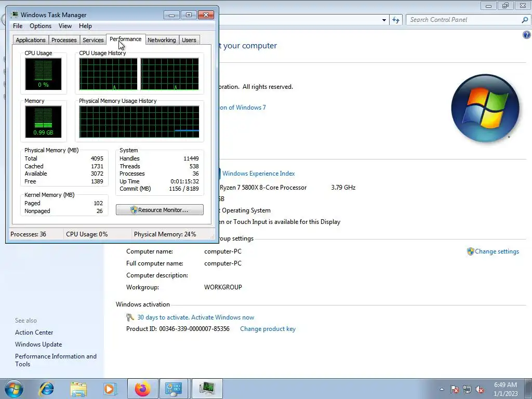
Task: Switch to the Networking tab
Action: (162, 40)
